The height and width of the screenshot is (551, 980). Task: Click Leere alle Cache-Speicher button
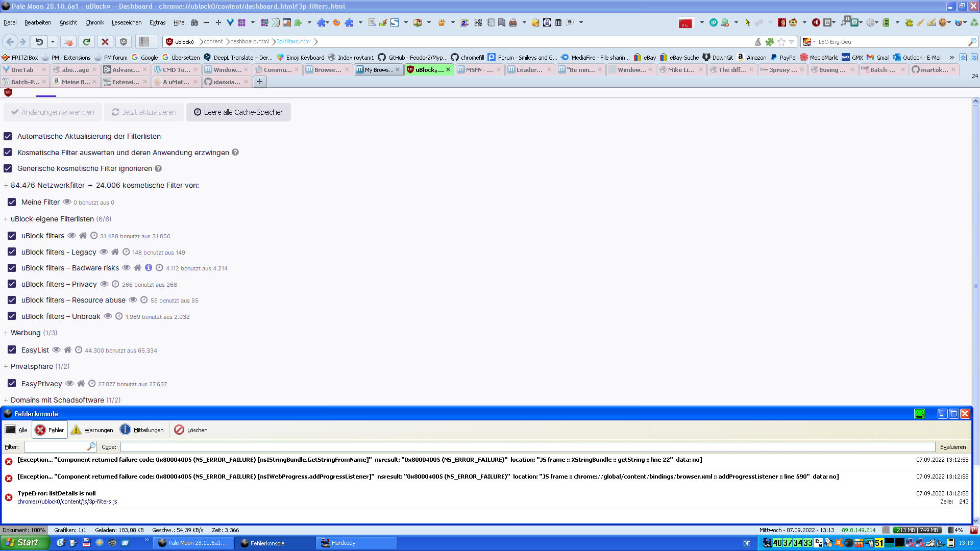point(238,112)
